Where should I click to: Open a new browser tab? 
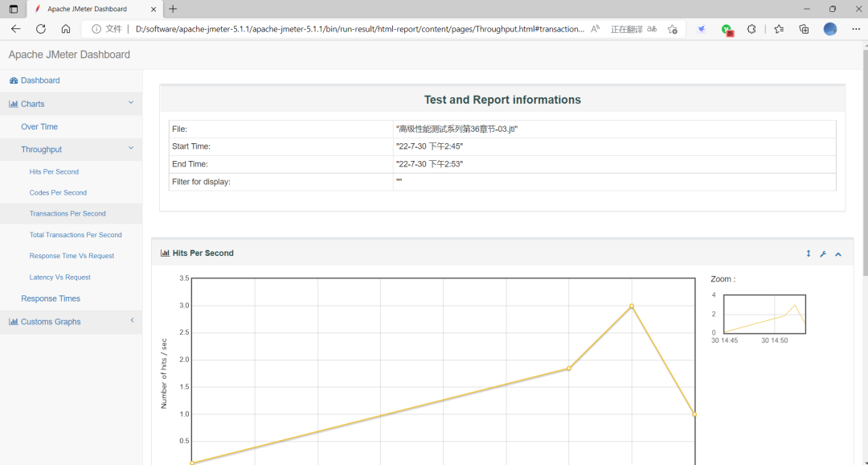(173, 9)
